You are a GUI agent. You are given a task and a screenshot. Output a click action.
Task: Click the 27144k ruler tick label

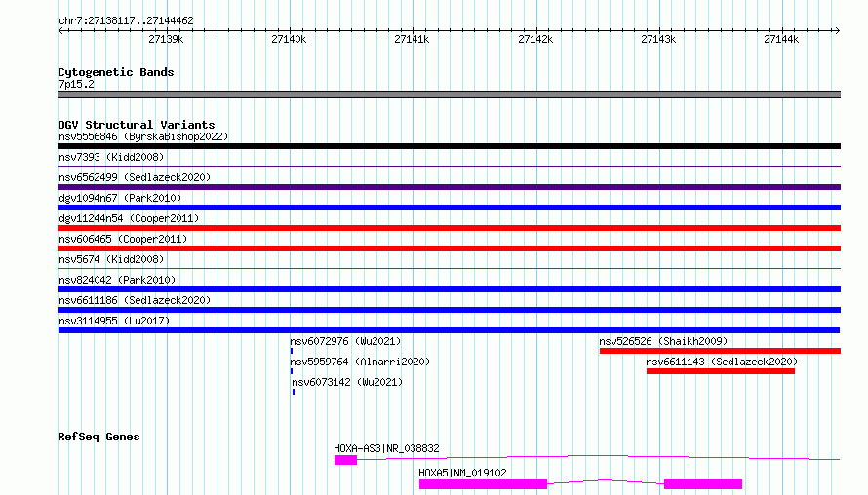point(781,39)
